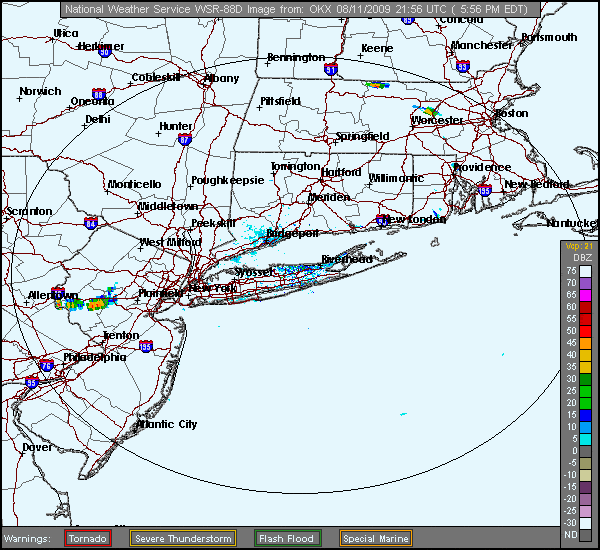The height and width of the screenshot is (550, 600).
Task: Click the Poughkeepsie city label
Action: point(228,180)
